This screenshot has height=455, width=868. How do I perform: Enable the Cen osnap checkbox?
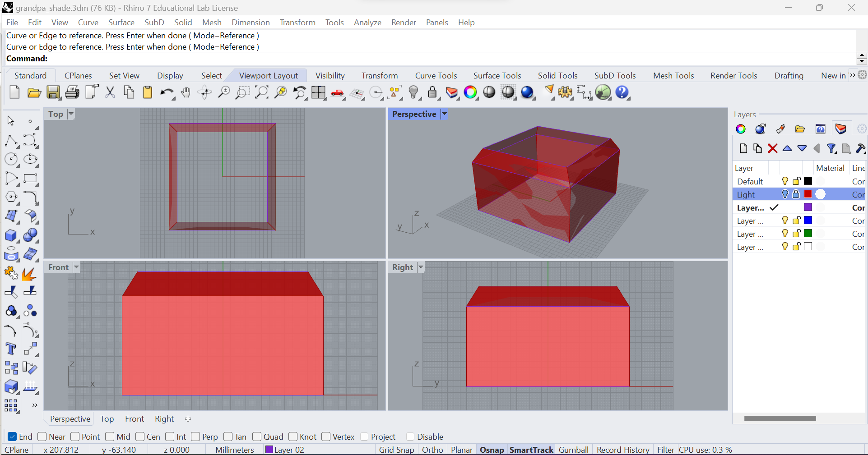point(140,437)
